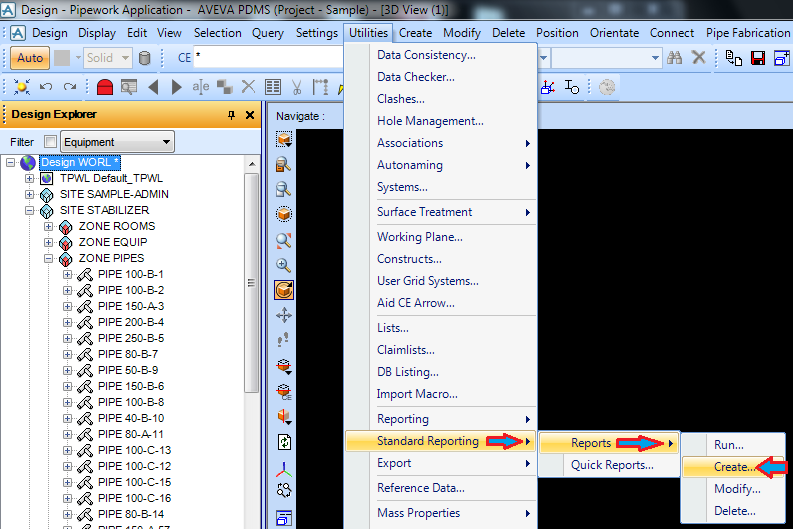Click the pan view crossed-arrows icon
This screenshot has width=793, height=529.
tap(284, 315)
